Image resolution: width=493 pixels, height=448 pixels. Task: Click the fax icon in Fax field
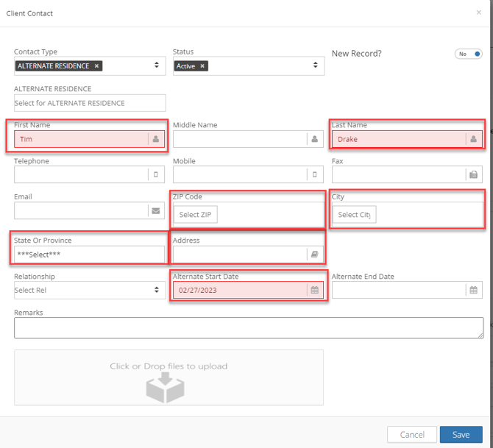tap(473, 175)
